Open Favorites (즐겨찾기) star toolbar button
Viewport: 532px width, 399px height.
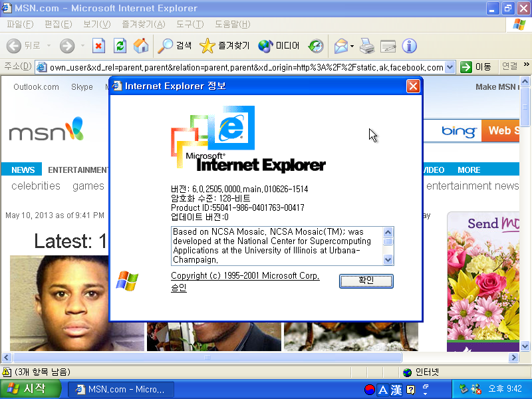225,45
